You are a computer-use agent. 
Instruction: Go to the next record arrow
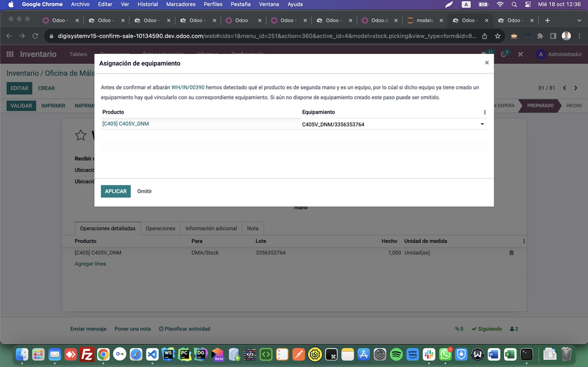575,88
